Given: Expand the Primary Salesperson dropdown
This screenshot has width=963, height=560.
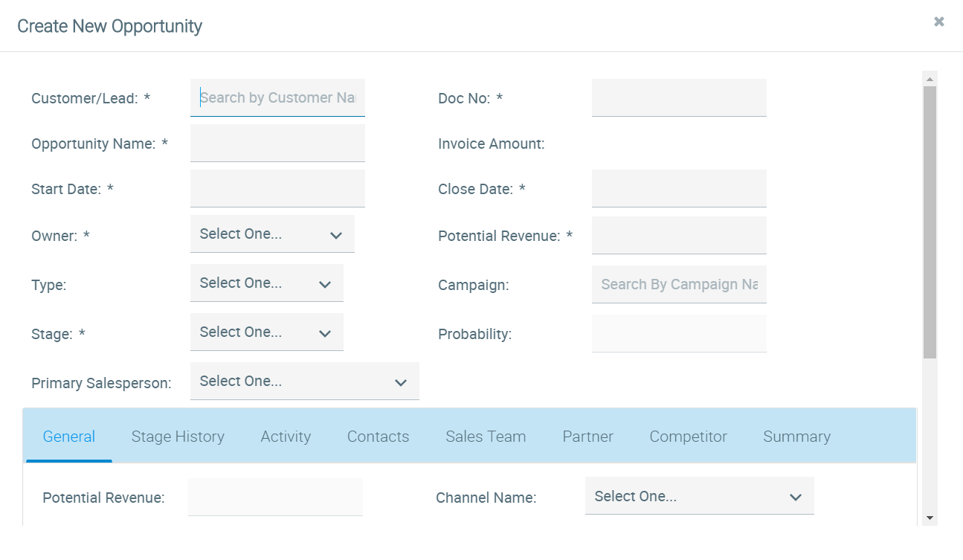Looking at the screenshot, I should (304, 382).
